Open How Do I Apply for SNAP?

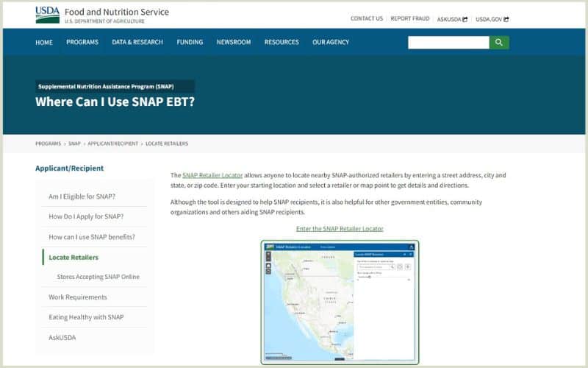point(86,216)
